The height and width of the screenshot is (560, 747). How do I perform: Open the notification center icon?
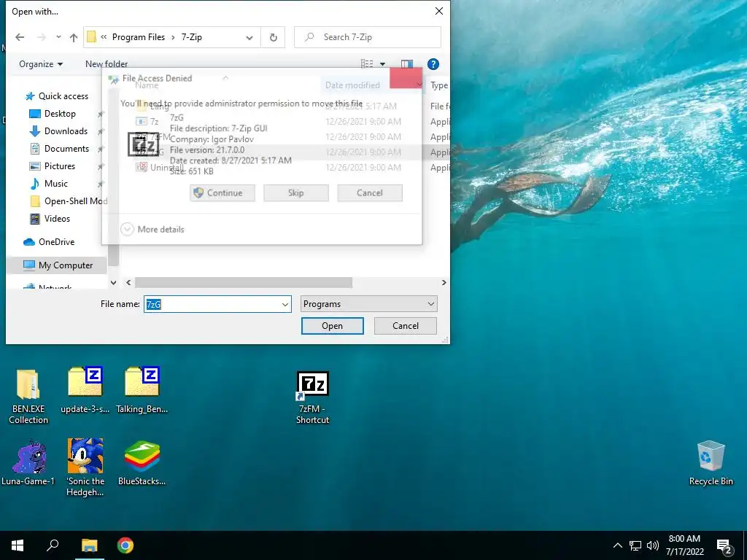(x=724, y=547)
